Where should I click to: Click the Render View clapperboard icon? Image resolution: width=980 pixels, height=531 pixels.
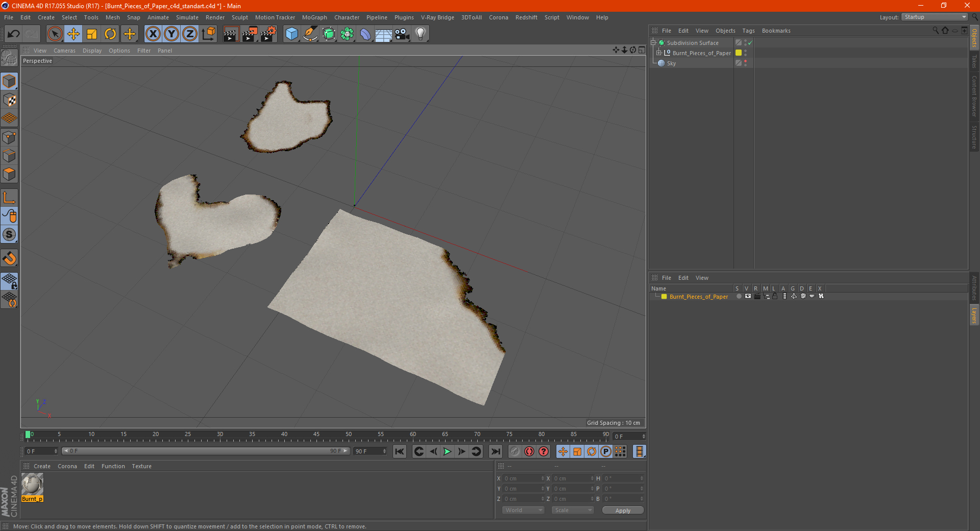(231, 34)
